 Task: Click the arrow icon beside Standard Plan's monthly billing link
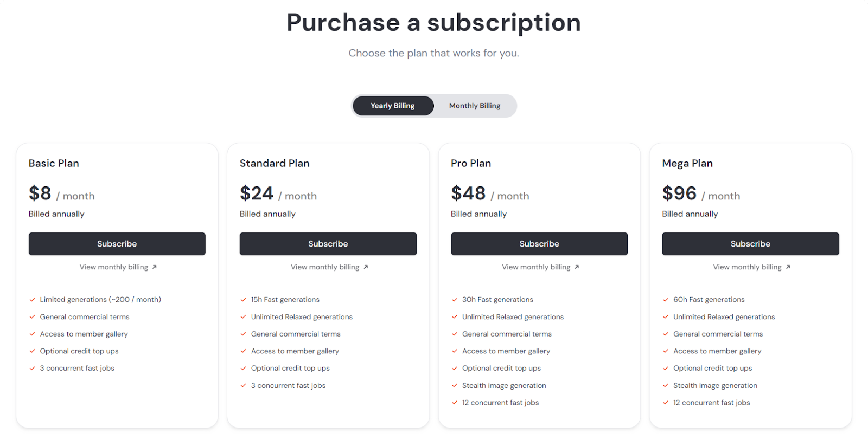coord(366,267)
